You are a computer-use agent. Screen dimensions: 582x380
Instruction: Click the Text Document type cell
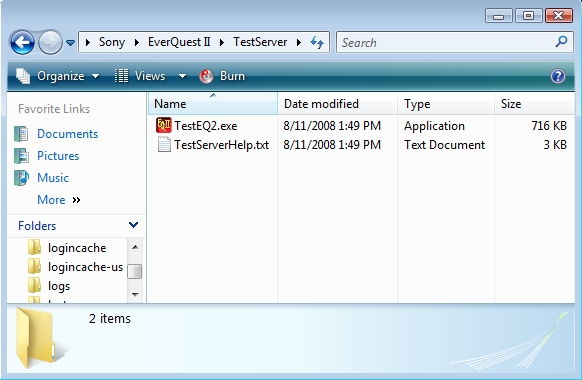point(444,145)
